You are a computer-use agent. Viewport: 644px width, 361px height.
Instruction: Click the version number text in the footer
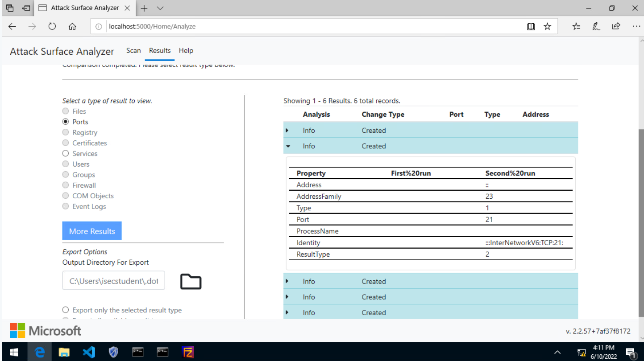point(598,331)
